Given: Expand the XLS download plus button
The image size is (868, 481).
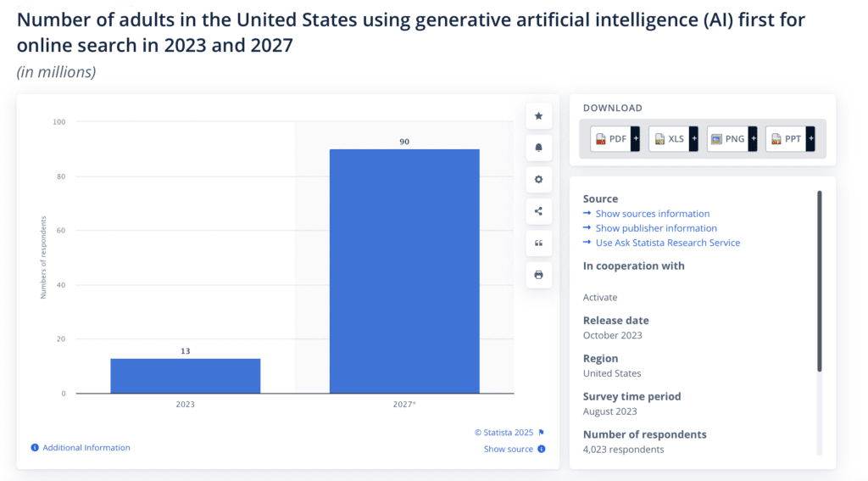Looking at the screenshot, I should (693, 139).
